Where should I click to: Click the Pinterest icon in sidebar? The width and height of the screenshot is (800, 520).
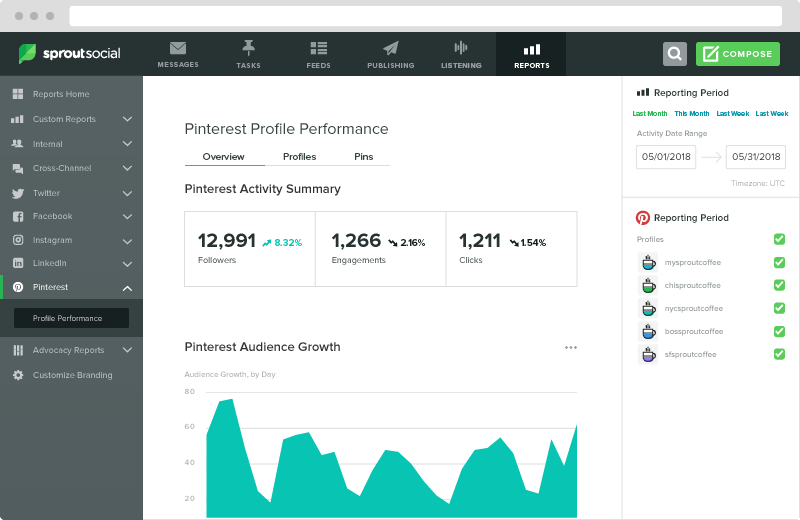coord(18,287)
